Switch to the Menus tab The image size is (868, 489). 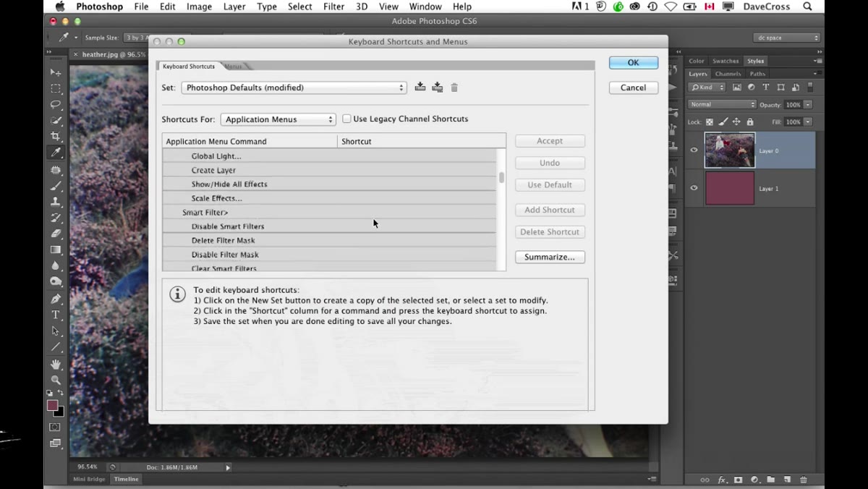pyautogui.click(x=234, y=66)
